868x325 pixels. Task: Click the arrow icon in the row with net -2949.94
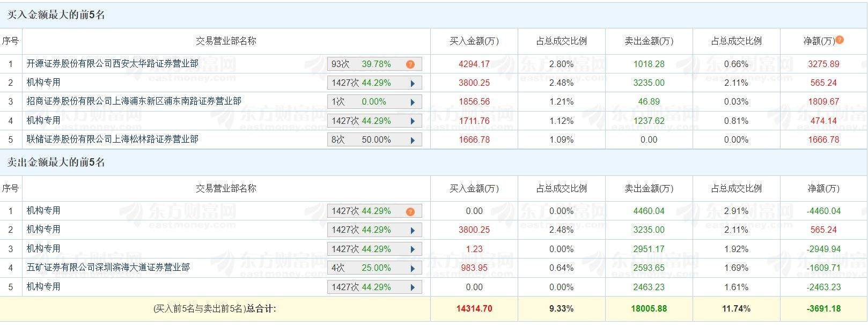[x=413, y=249]
